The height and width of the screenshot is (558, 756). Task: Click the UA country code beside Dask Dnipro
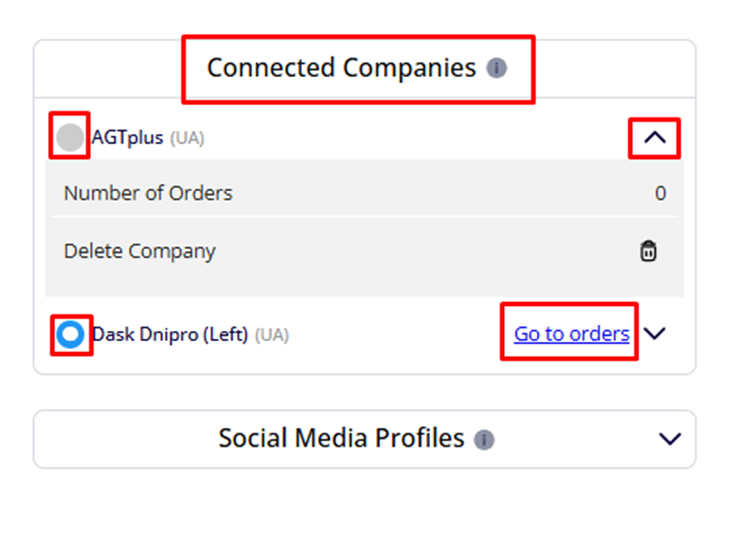click(271, 335)
